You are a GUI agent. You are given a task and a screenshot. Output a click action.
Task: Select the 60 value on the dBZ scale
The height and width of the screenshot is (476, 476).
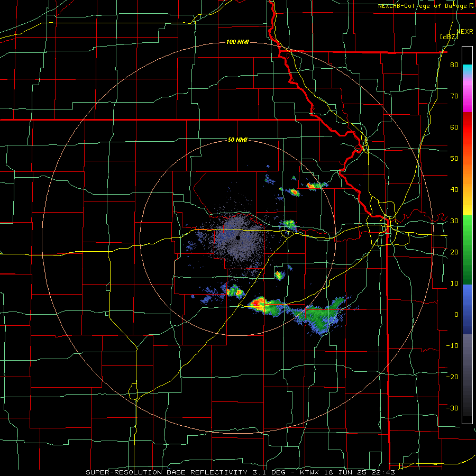click(x=454, y=127)
